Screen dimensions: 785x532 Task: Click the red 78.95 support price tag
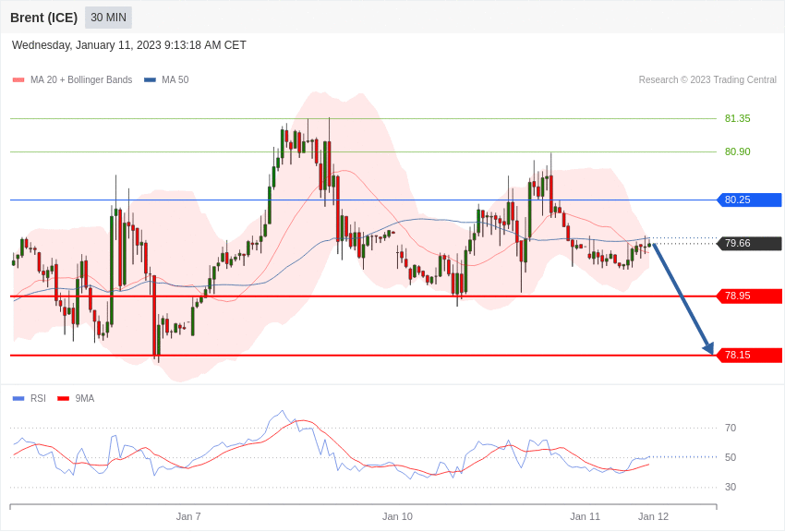750,296
